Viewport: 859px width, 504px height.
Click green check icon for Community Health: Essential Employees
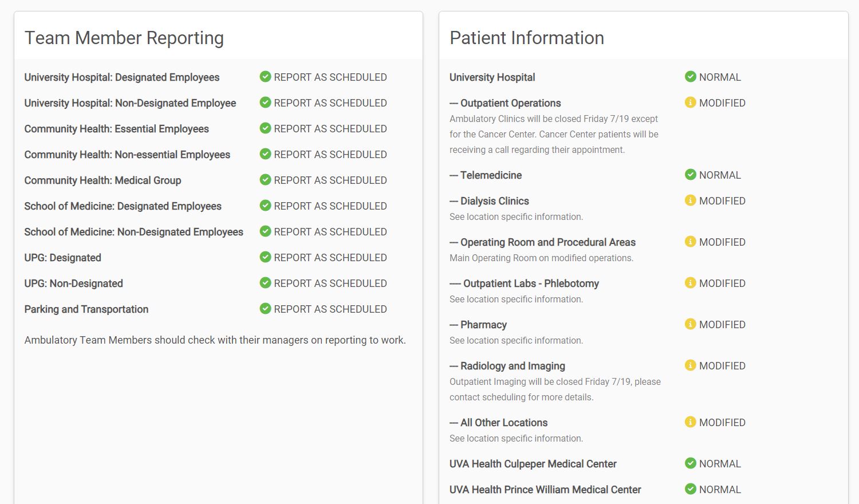(265, 128)
